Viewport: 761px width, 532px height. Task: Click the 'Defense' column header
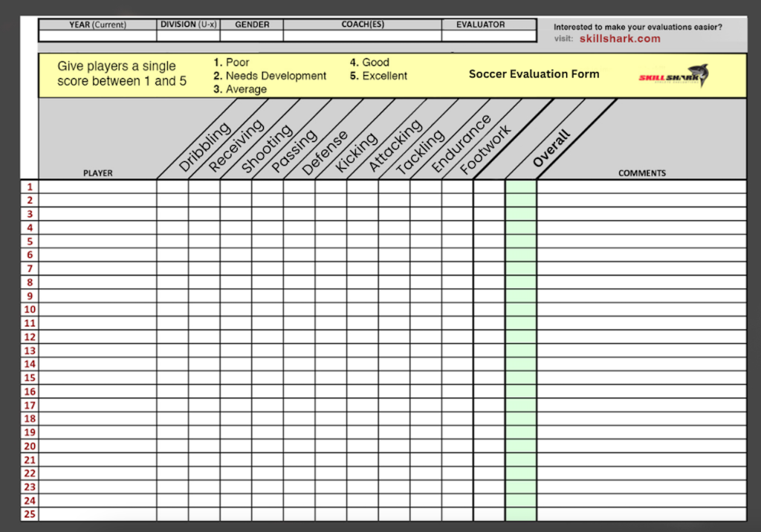(x=325, y=152)
